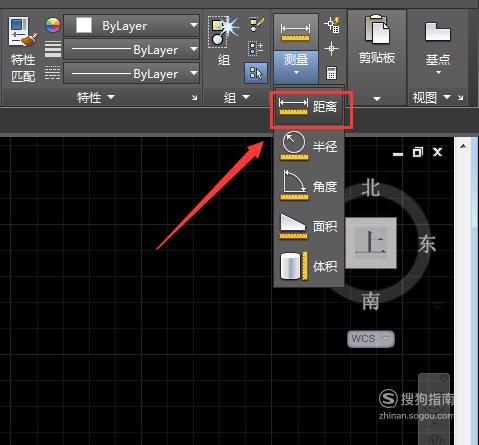Click the Group (组) large icon
Image resolution: width=479 pixels, height=445 pixels.
tap(224, 31)
